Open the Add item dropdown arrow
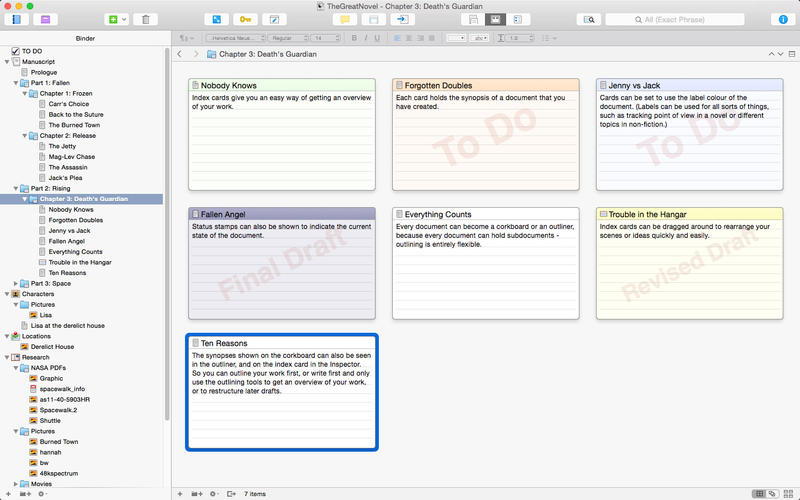The height and width of the screenshot is (500, 800). click(x=123, y=19)
